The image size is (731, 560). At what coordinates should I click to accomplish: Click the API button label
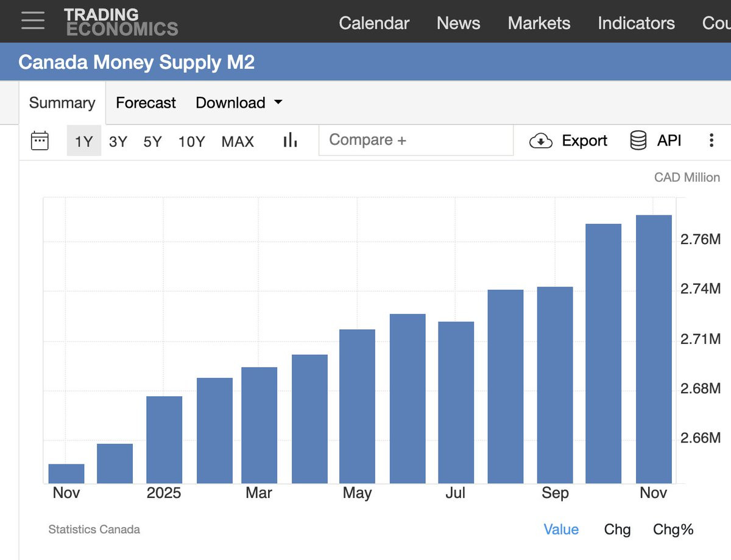coord(669,141)
